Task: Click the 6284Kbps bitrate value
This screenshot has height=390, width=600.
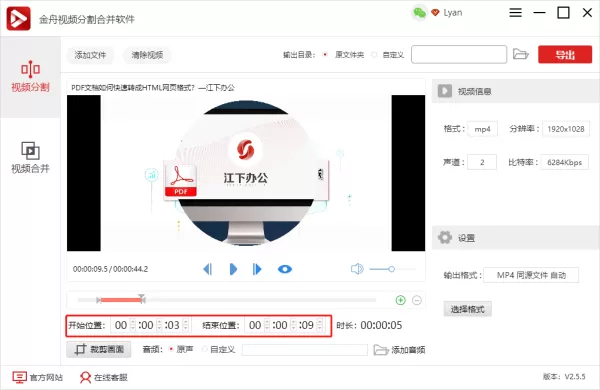Action: (564, 162)
